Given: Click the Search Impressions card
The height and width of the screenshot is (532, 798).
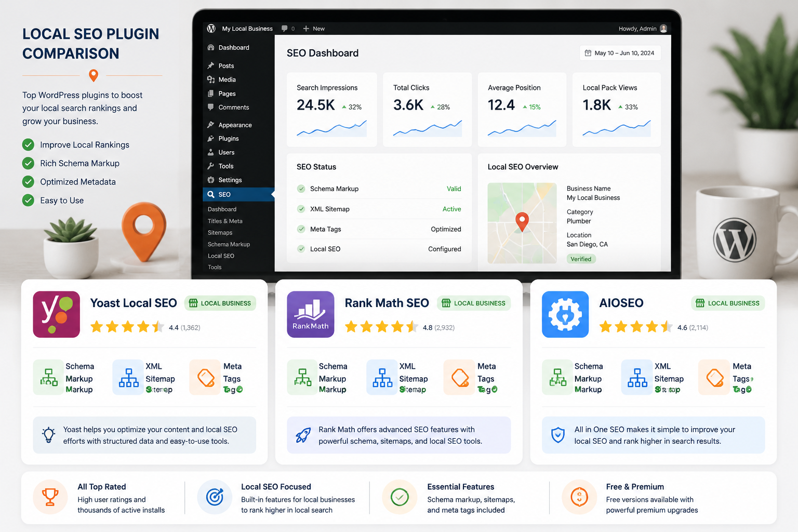Looking at the screenshot, I should coord(331,109).
